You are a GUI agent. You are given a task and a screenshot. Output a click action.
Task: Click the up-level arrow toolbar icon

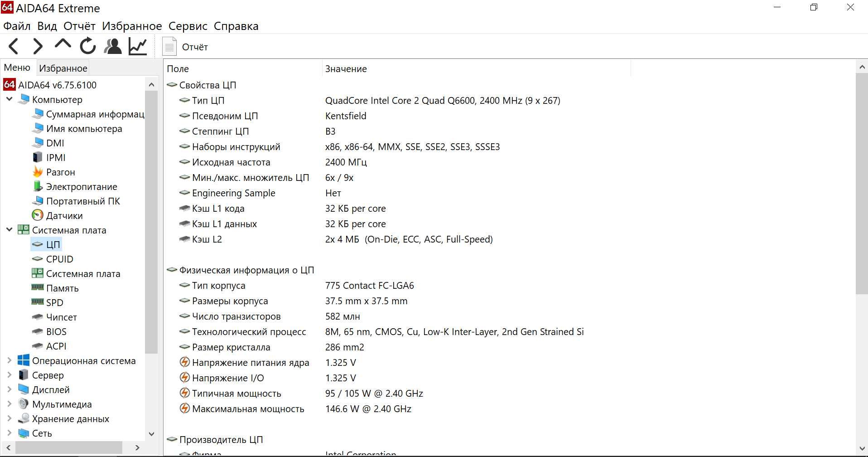click(63, 44)
